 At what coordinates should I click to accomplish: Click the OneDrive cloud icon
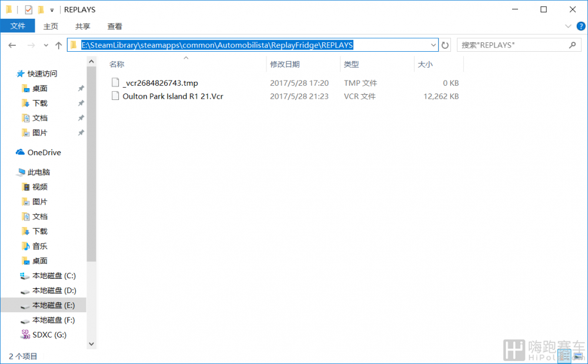(x=20, y=152)
